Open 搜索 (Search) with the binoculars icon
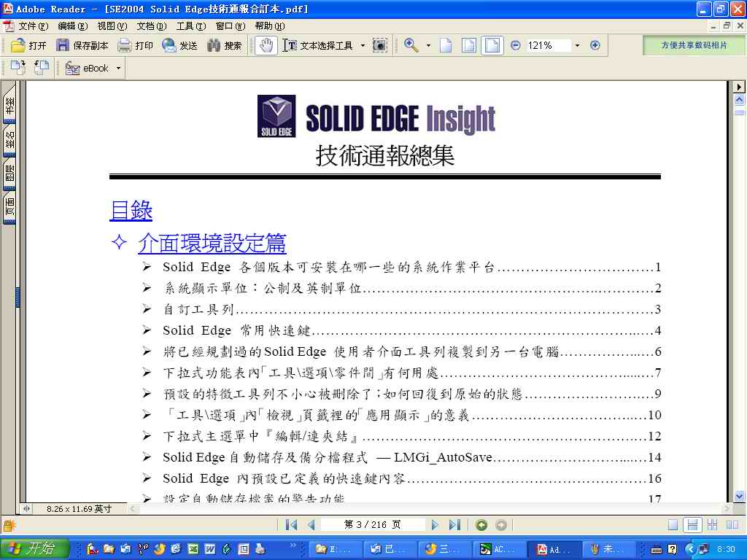The height and width of the screenshot is (560, 747). point(225,45)
